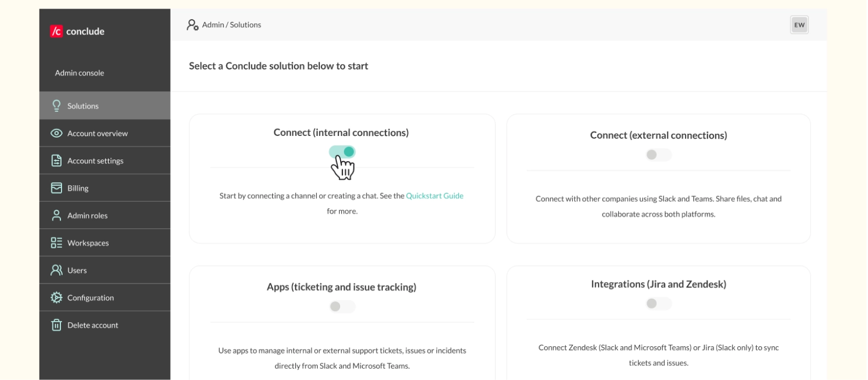868x380 pixels.
Task: Select the Admin roles person icon
Action: [x=56, y=215]
